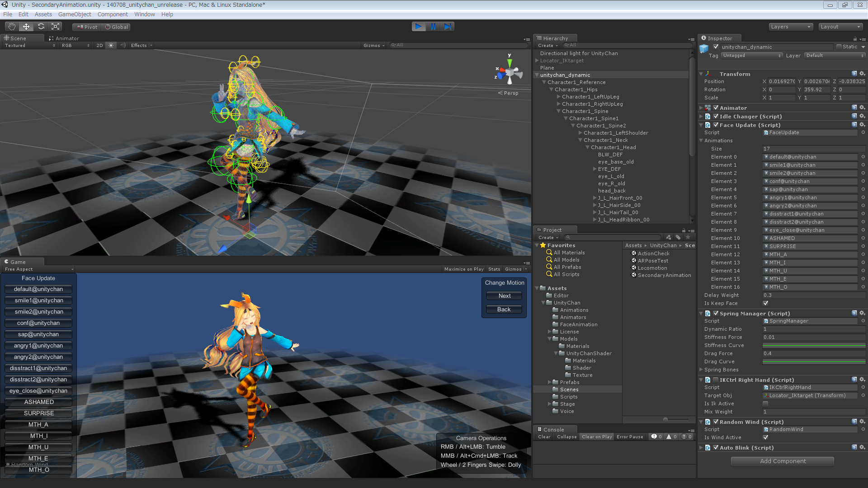
Task: Open the Assets menu
Action: click(43, 14)
